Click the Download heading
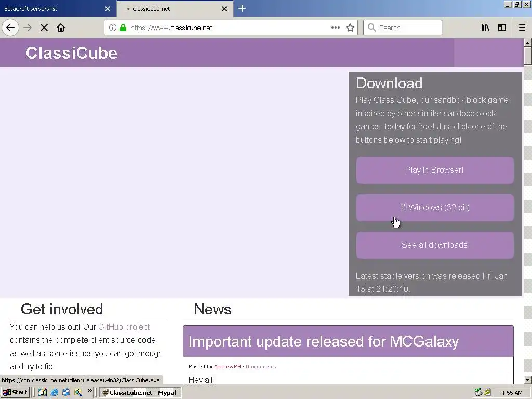The width and height of the screenshot is (532, 399). coord(389,83)
